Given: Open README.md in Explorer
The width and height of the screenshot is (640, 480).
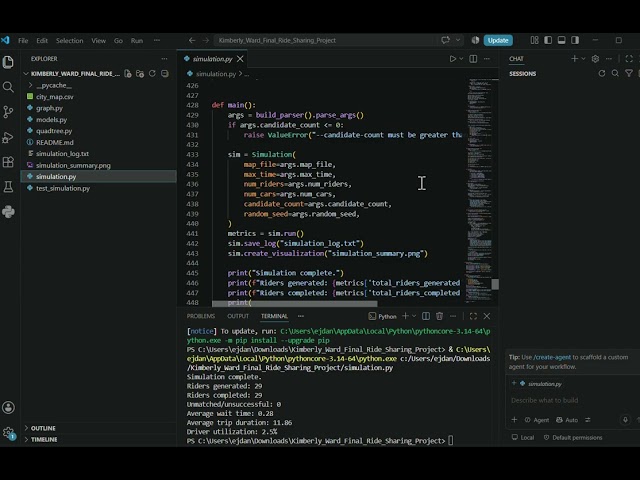Looking at the screenshot, I should coord(99,142).
